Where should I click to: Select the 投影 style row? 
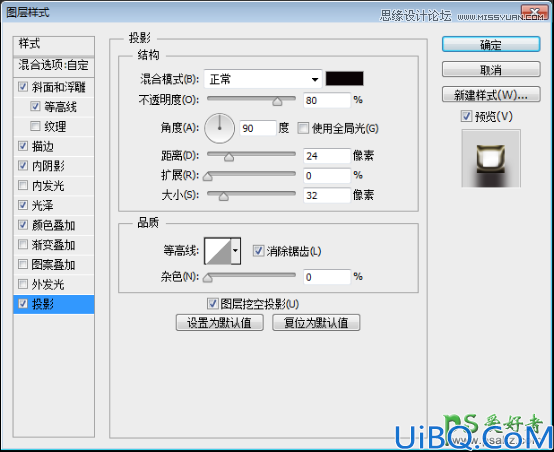(54, 304)
